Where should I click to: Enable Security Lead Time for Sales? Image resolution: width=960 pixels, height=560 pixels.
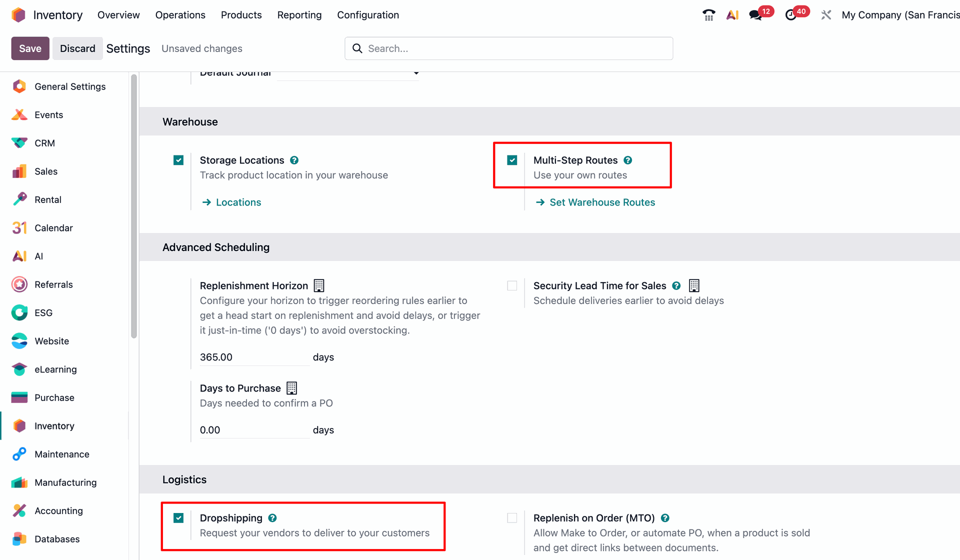pyautogui.click(x=512, y=285)
